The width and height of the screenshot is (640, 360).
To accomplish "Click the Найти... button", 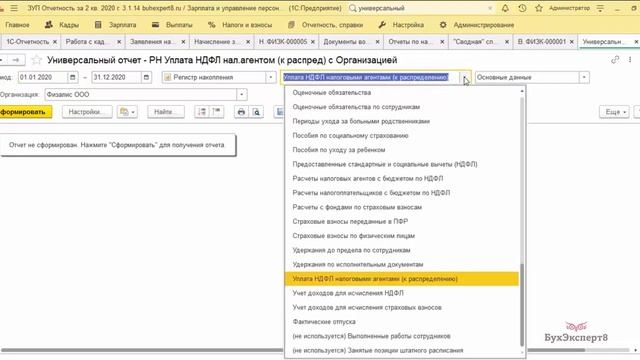I will pyautogui.click(x=166, y=112).
